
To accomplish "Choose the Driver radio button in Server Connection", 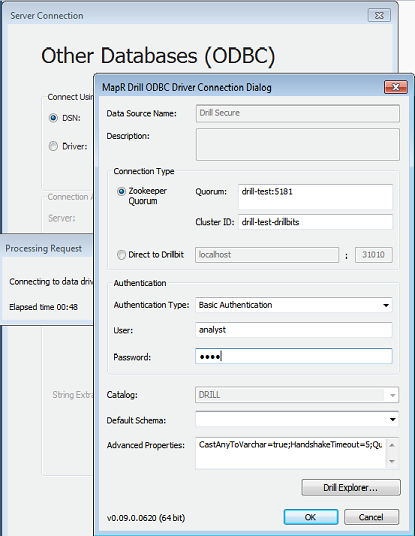I will coord(53,146).
